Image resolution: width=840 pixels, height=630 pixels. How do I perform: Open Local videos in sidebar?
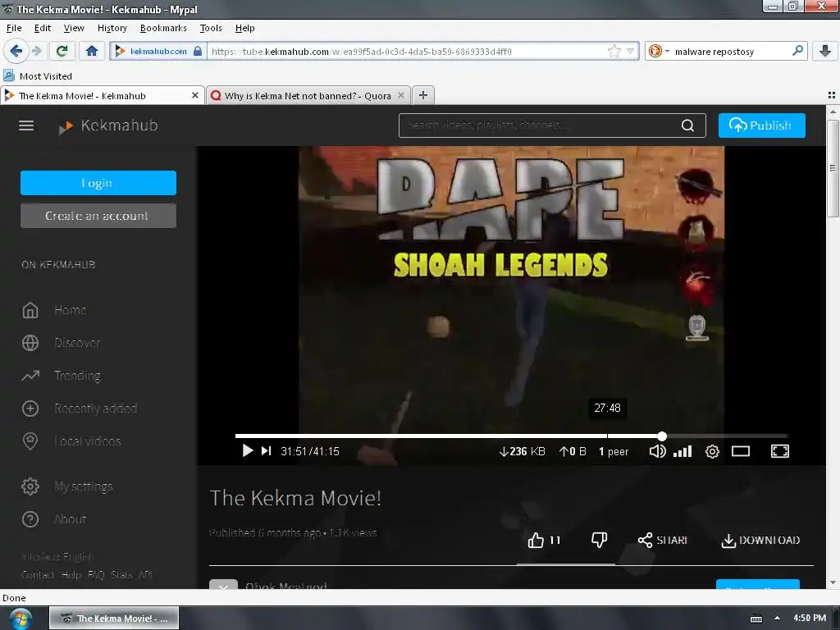click(87, 441)
